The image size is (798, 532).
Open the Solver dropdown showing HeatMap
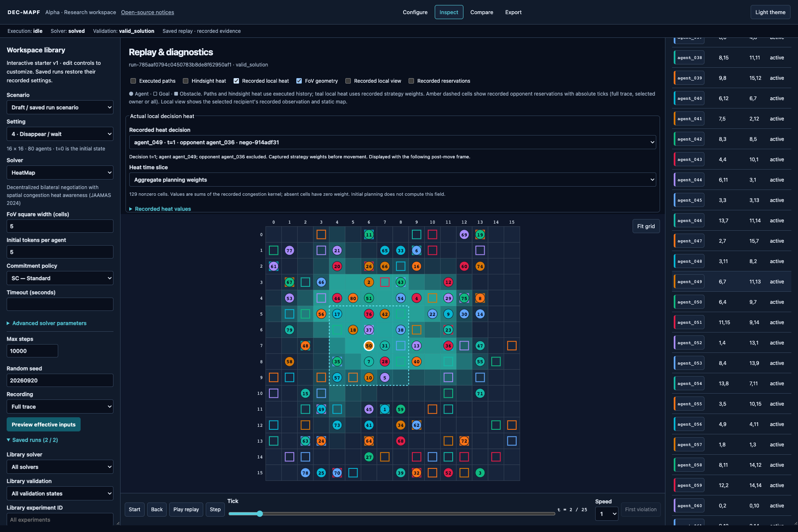(x=60, y=172)
